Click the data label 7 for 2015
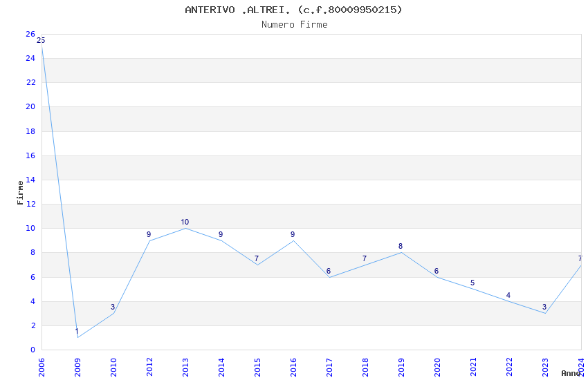The image size is (588, 380). [257, 258]
